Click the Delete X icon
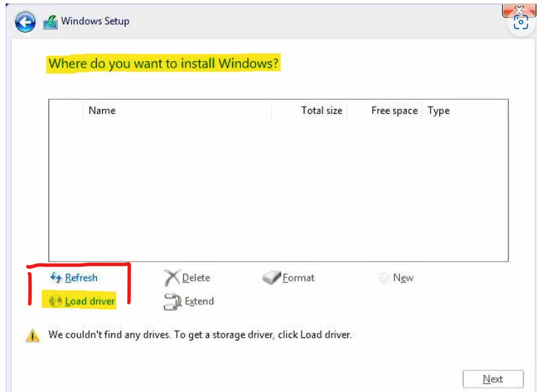 172,278
